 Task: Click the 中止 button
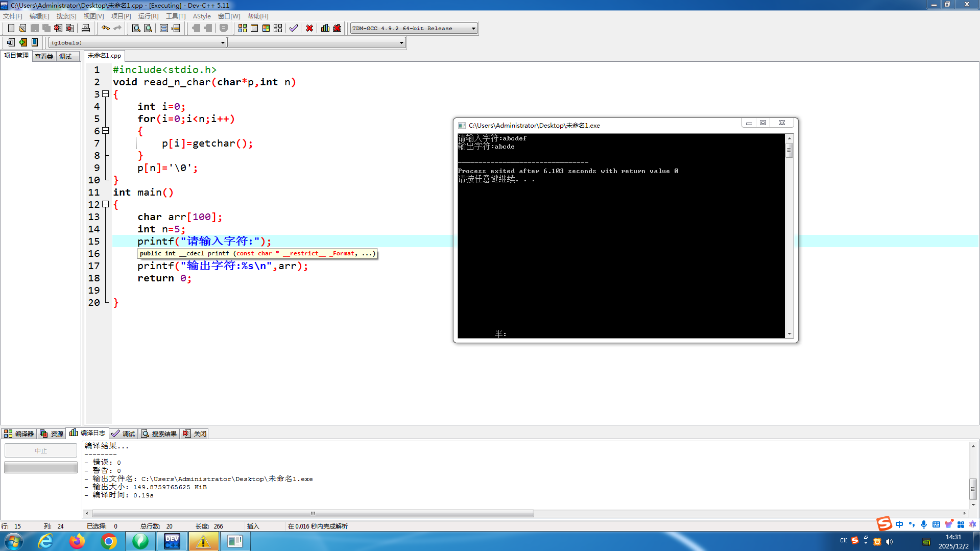(x=41, y=450)
